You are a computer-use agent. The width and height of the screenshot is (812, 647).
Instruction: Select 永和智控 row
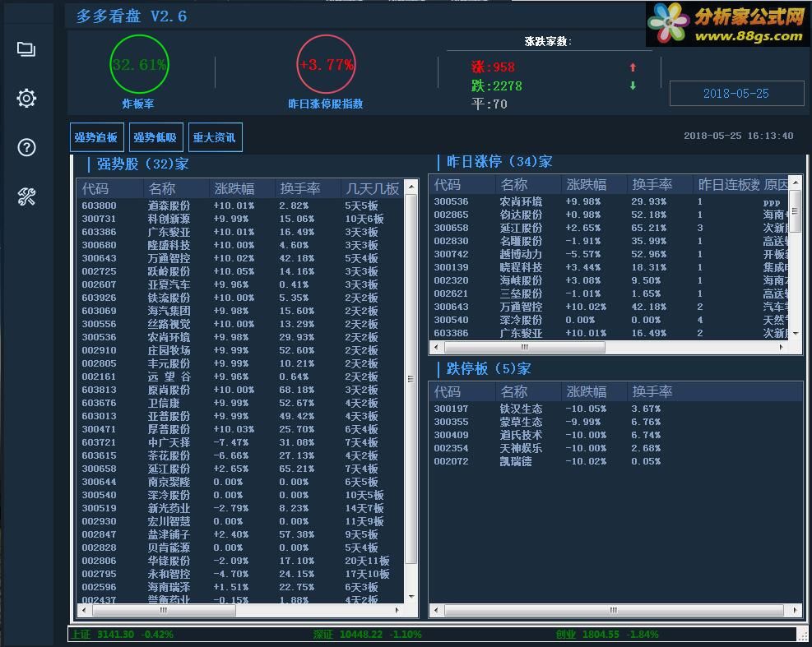pos(240,574)
